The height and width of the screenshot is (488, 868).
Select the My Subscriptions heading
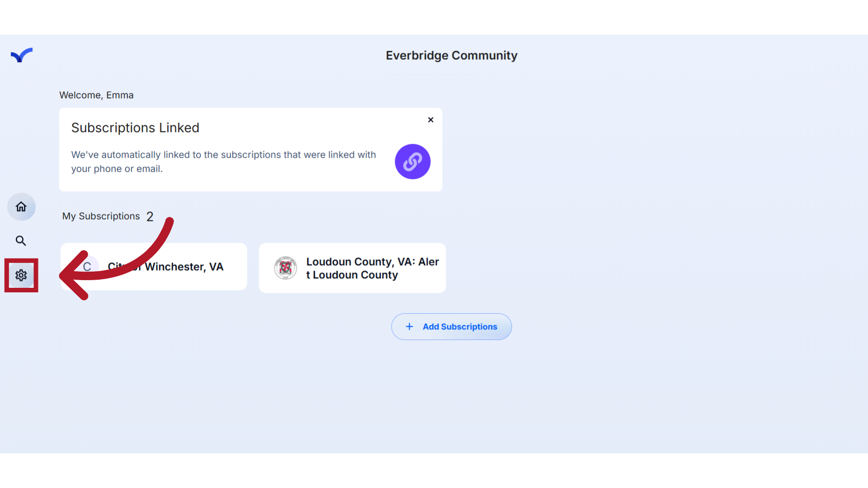[x=101, y=216]
